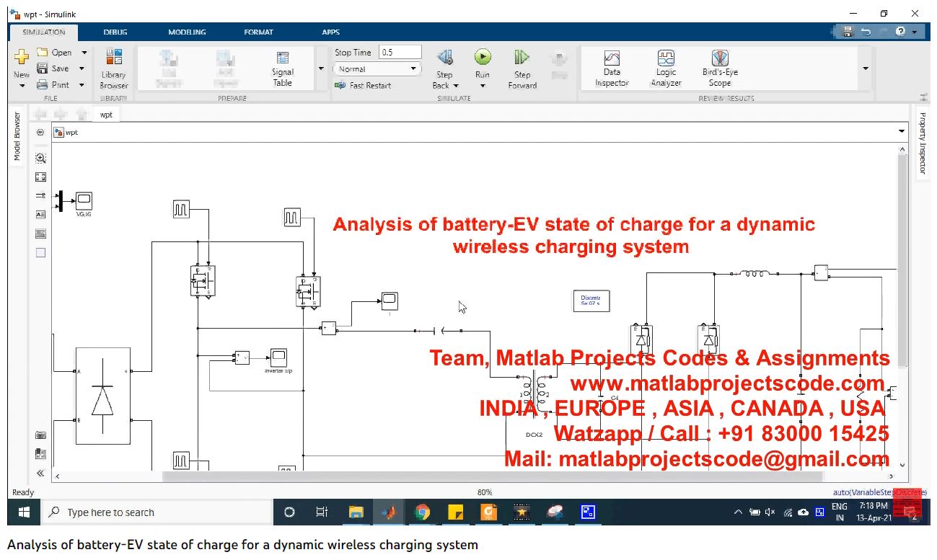Click the Stop Time input field
The width and height of the screenshot is (937, 560).
click(x=400, y=52)
